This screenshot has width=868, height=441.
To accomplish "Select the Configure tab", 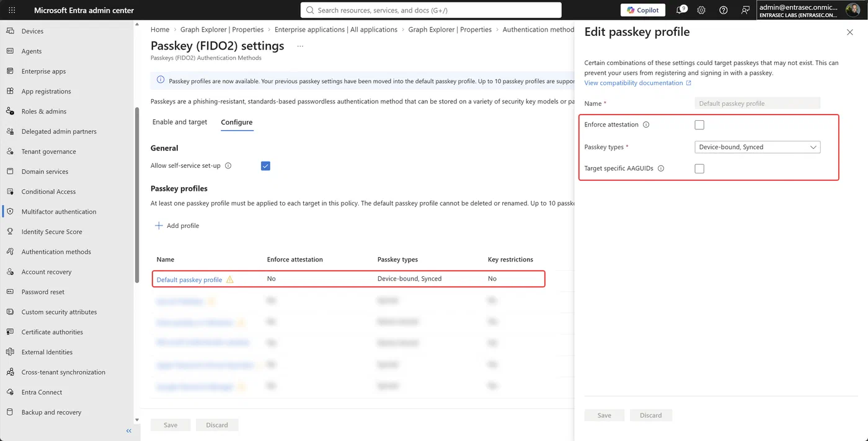I will [x=237, y=122].
